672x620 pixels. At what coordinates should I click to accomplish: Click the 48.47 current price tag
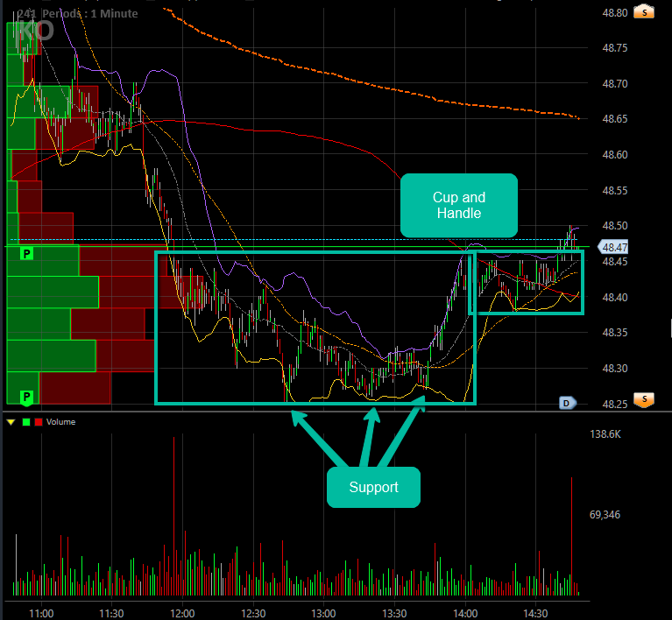pos(612,247)
